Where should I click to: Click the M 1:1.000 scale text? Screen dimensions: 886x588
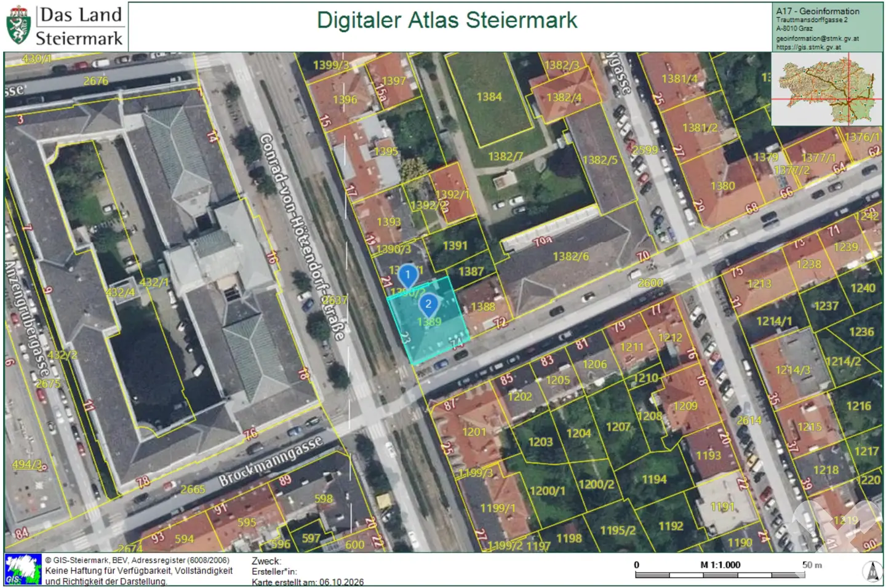(720, 565)
